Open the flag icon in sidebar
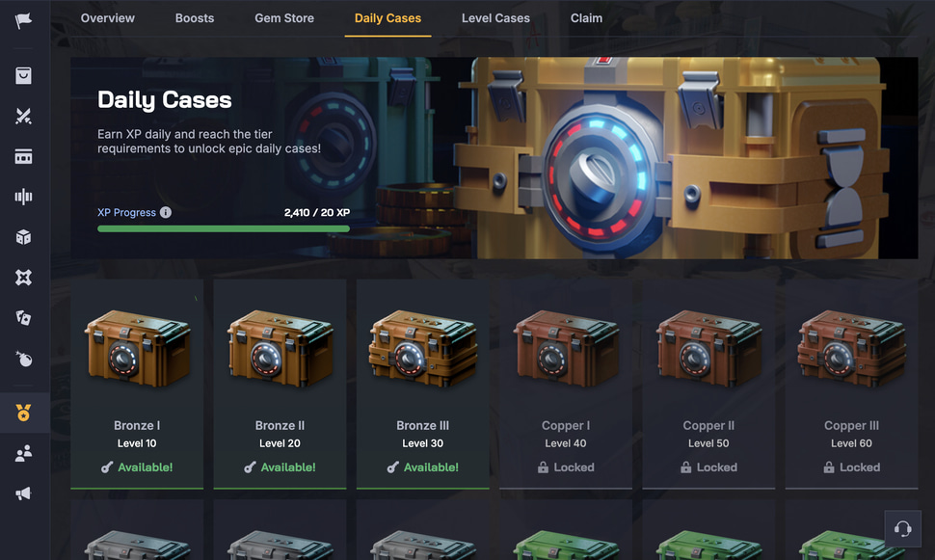 pyautogui.click(x=23, y=20)
